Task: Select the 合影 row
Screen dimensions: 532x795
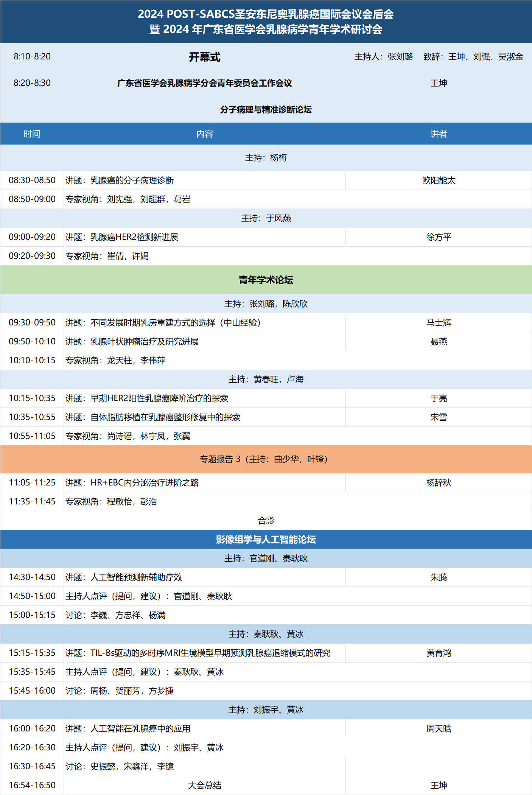Action: point(266,521)
